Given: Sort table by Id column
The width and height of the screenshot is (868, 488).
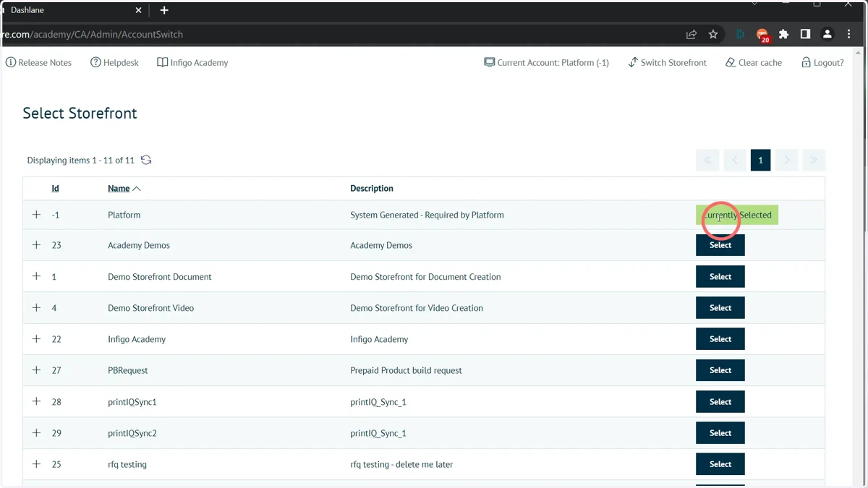Looking at the screenshot, I should coord(55,189).
